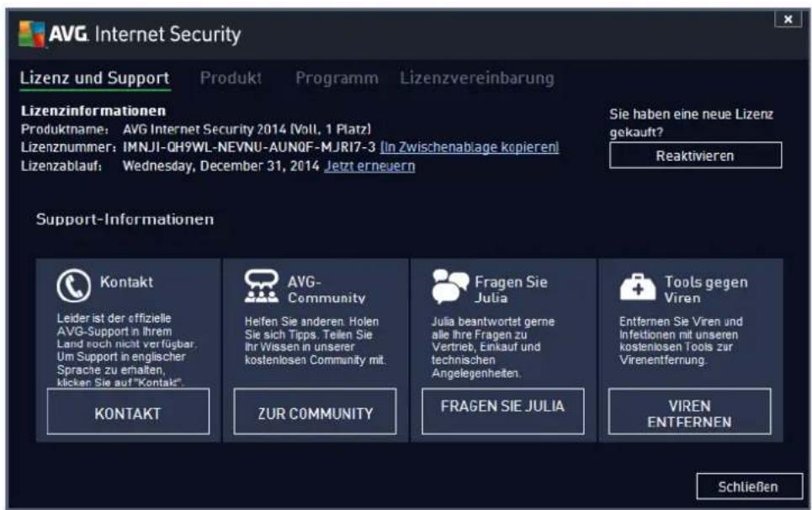The height and width of the screenshot is (510, 812).
Task: Click the FRAGEN SIE JULIA button
Action: pyautogui.click(x=502, y=412)
